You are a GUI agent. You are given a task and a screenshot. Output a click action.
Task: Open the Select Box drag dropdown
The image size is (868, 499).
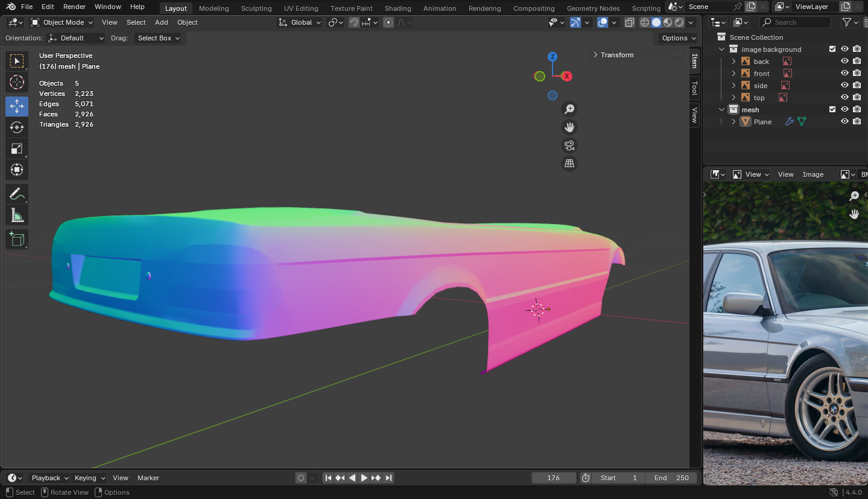159,38
